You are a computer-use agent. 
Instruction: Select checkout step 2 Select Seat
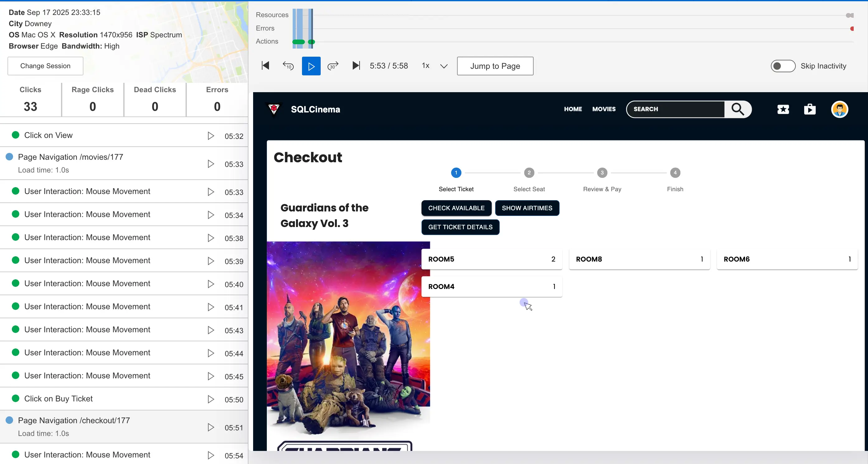coord(529,173)
